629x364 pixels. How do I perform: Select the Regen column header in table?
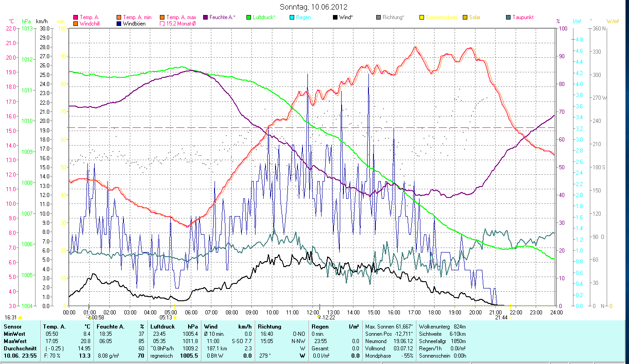coord(319,327)
